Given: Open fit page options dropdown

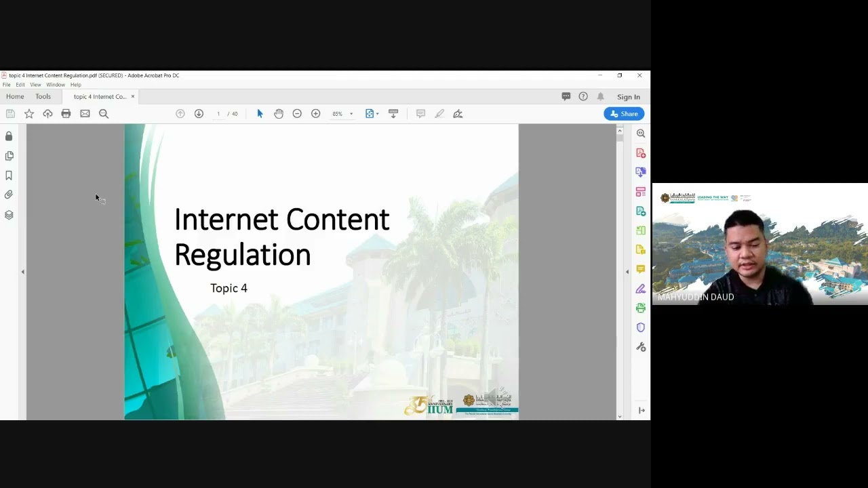Looking at the screenshot, I should (372, 114).
